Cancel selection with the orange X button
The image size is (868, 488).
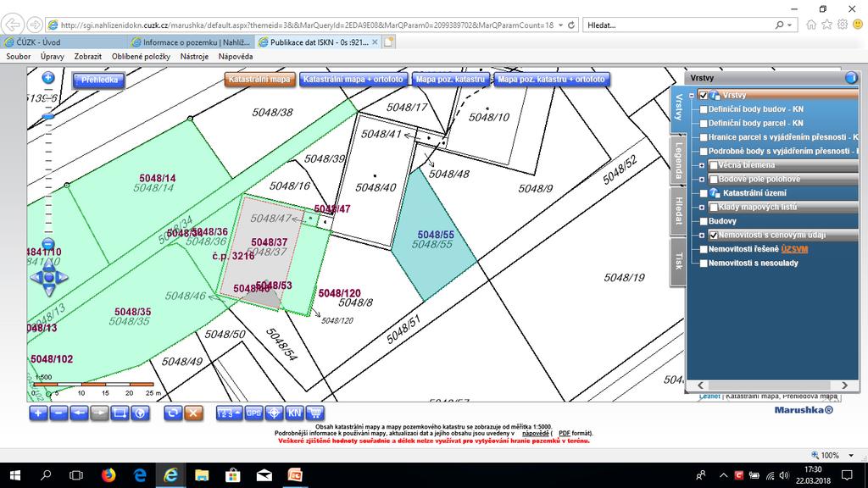coord(193,413)
